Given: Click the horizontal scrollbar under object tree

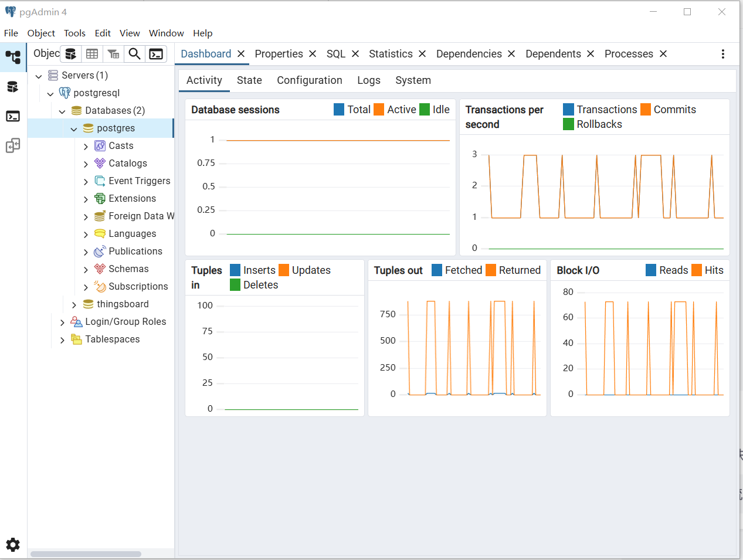Looking at the screenshot, I should [x=86, y=554].
